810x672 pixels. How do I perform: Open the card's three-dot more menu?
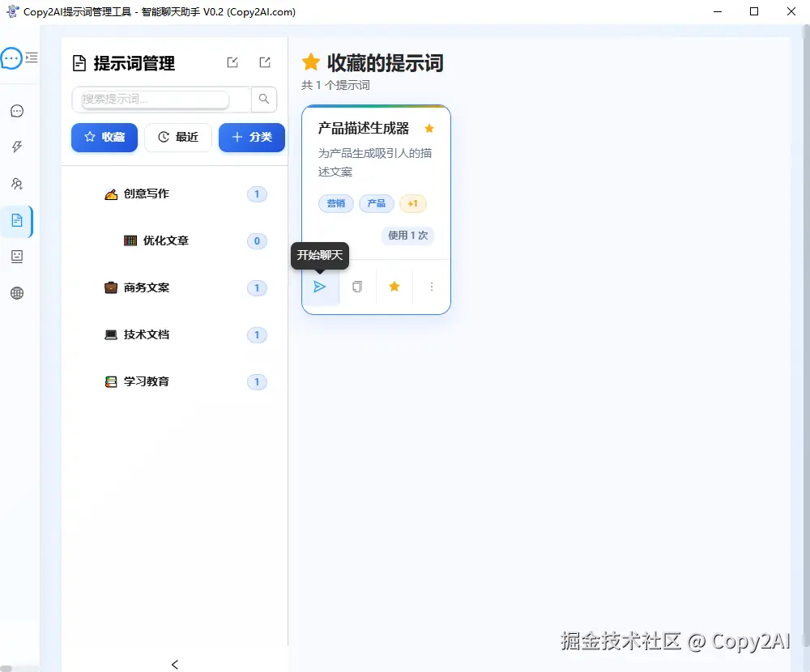pyautogui.click(x=432, y=287)
